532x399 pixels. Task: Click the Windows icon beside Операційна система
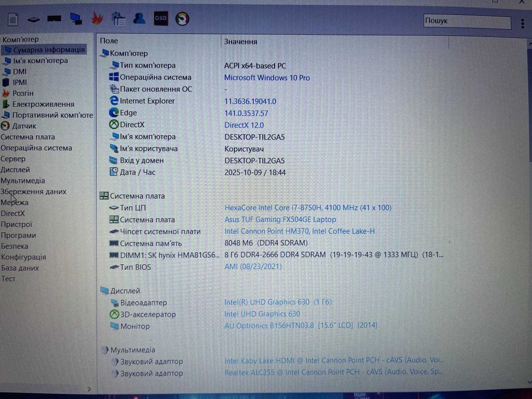point(113,77)
